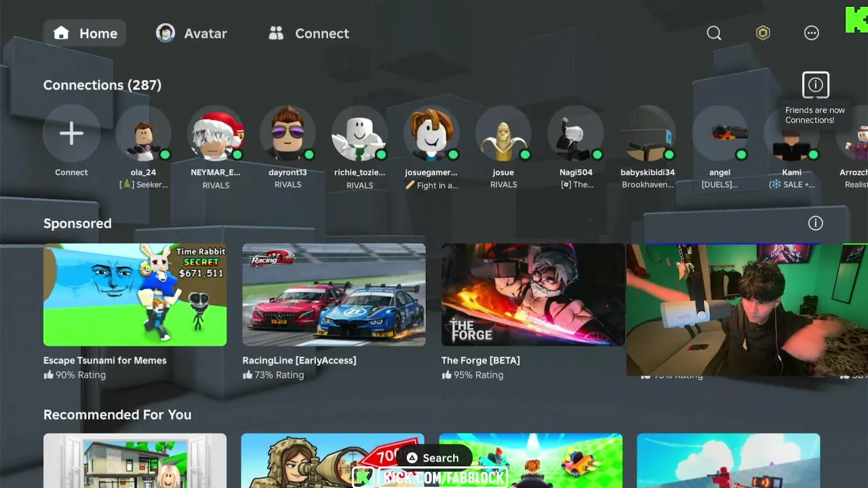
Task: Open Nagi504's avatar
Action: point(576,134)
